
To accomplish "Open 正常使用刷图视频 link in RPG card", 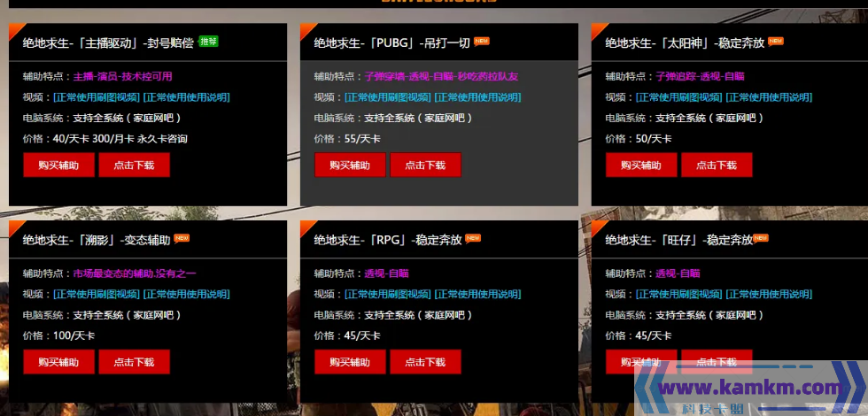I will pos(388,294).
